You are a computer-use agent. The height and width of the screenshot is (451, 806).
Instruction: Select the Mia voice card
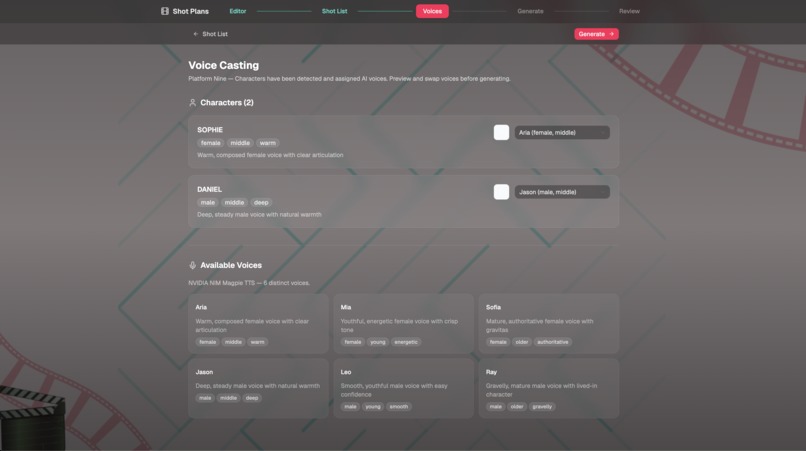[404, 323]
